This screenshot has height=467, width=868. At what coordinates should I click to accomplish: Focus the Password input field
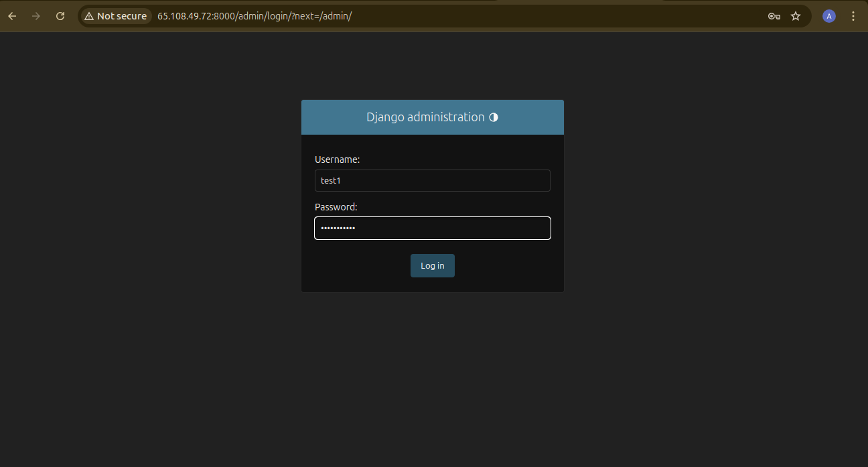pos(433,228)
